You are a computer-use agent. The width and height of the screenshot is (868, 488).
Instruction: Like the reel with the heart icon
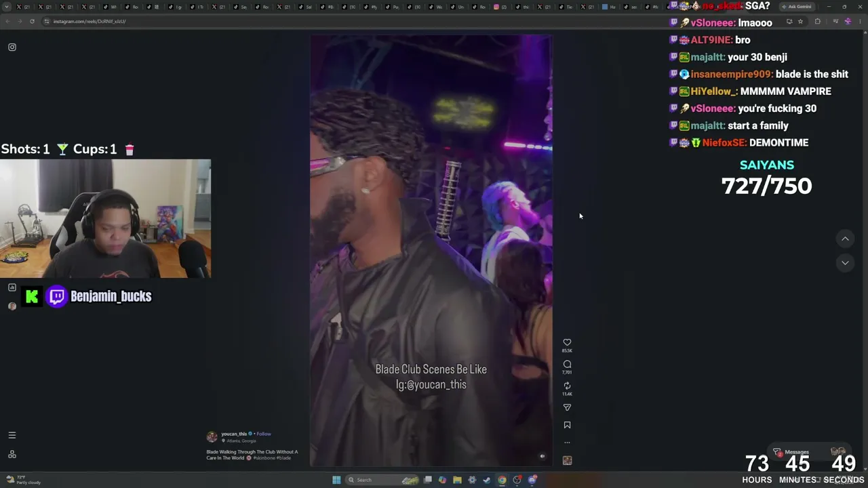pyautogui.click(x=567, y=342)
